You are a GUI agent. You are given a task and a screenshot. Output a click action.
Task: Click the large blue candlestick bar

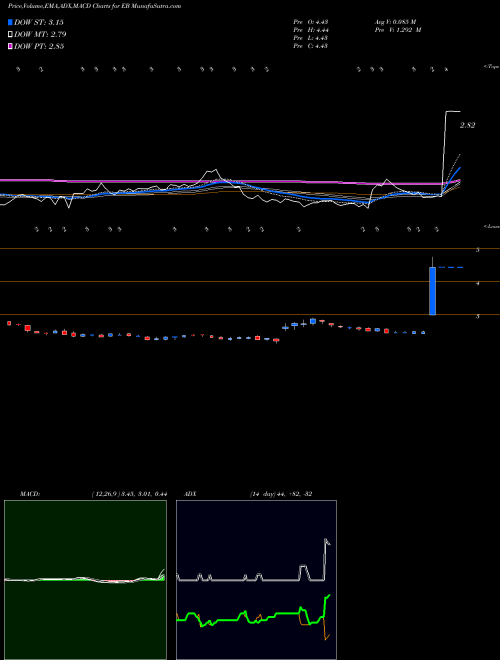pos(432,291)
